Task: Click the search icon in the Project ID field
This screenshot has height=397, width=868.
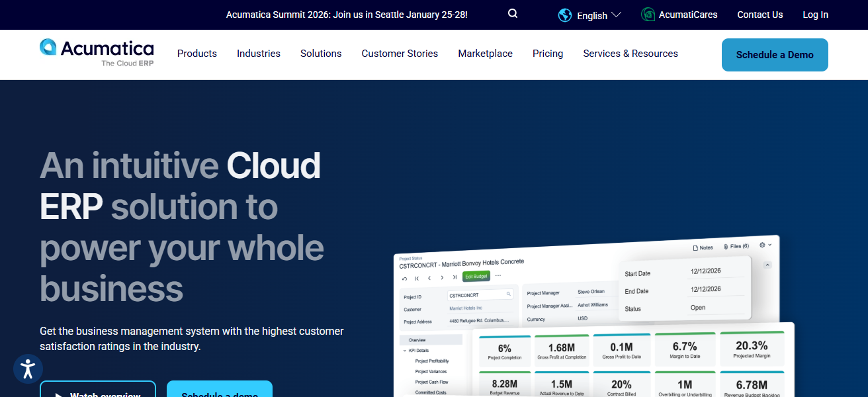Action: pyautogui.click(x=509, y=294)
